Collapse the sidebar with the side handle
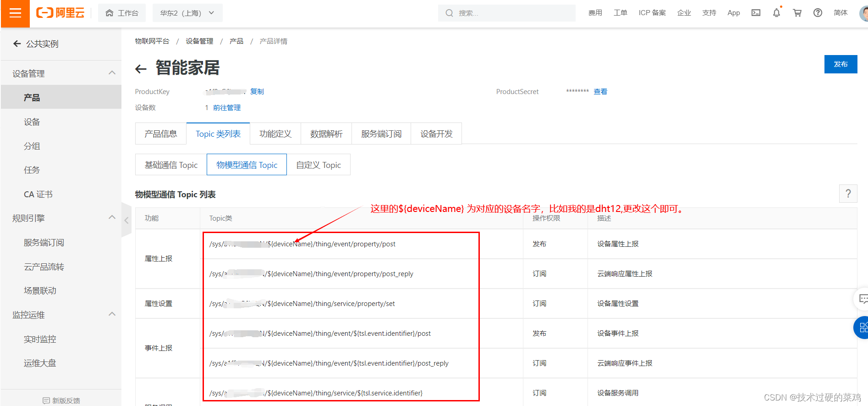 (126, 220)
